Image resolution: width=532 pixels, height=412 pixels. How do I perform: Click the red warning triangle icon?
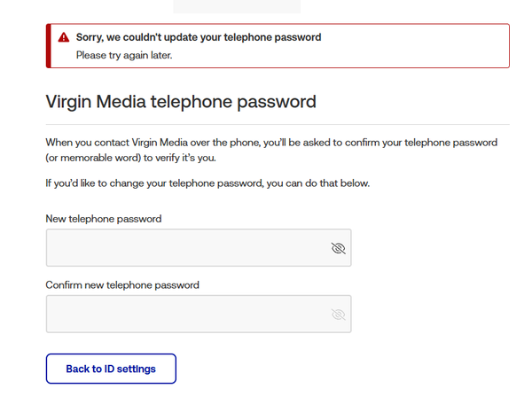coord(63,38)
